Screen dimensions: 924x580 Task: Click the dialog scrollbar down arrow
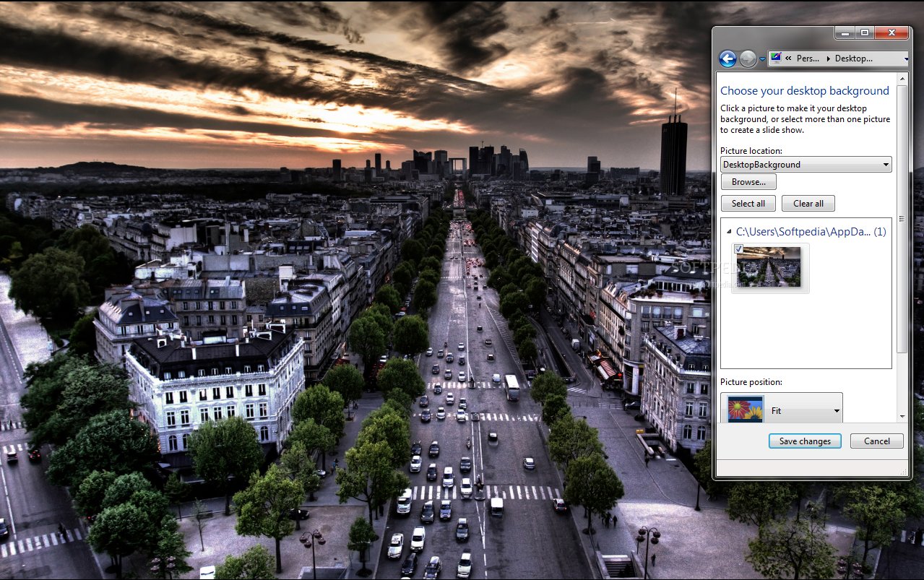(902, 417)
